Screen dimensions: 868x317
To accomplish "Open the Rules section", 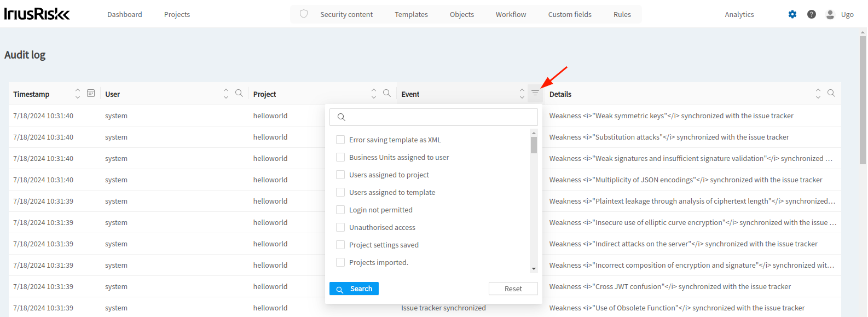I will pos(622,15).
